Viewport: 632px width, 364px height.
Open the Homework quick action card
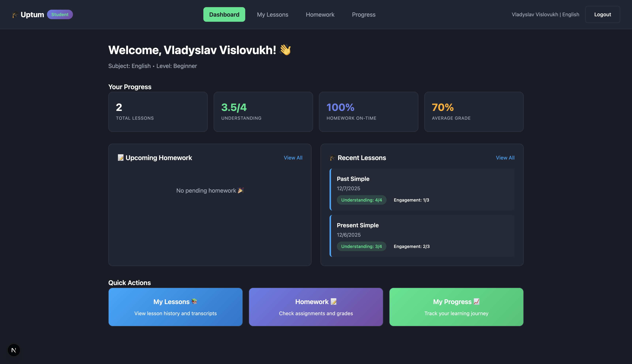(x=316, y=307)
